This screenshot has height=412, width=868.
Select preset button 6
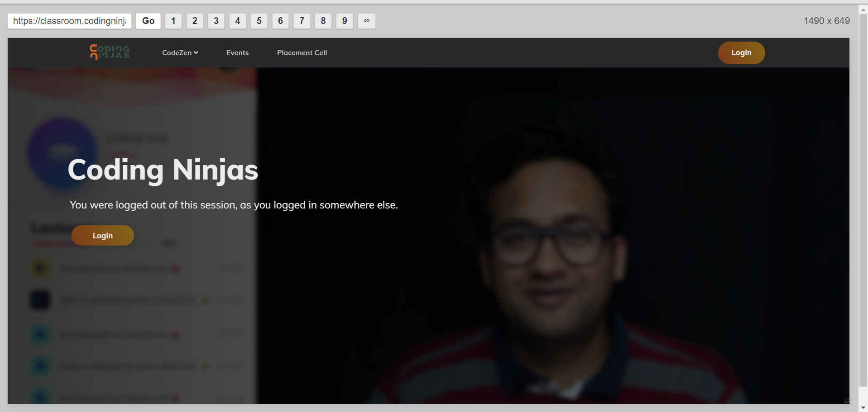tap(280, 21)
